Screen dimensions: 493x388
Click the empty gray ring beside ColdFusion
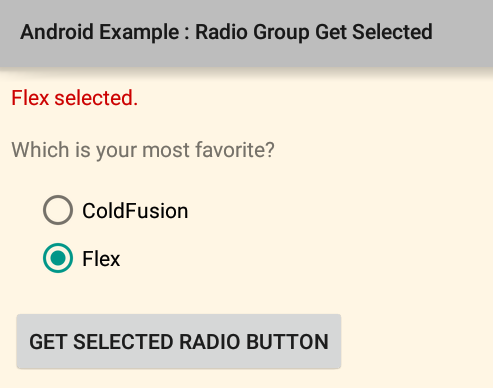58,210
